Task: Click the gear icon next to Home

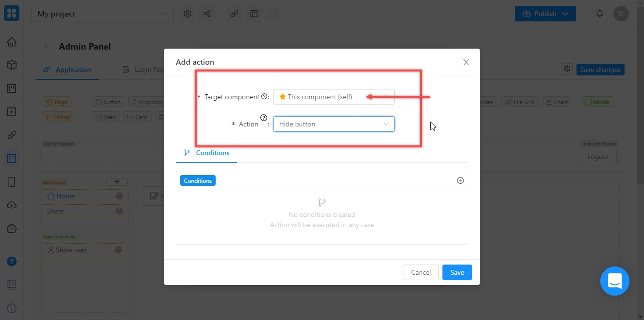Action: pyautogui.click(x=119, y=196)
